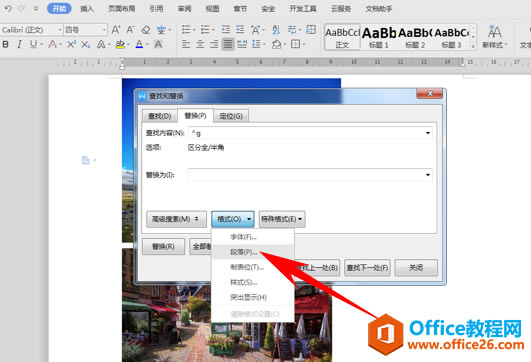The image size is (531, 362).
Task: Increase font size with A+ icon
Action: 116,30
